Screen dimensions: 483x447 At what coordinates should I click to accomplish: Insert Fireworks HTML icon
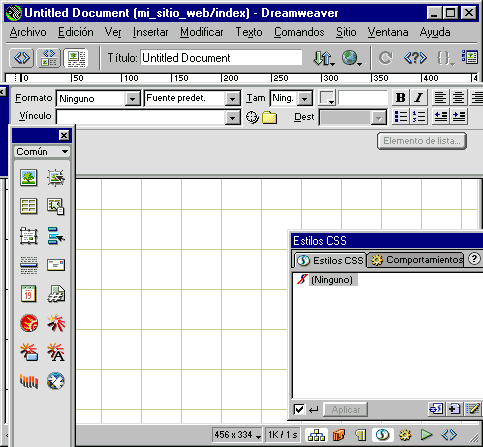pyautogui.click(x=29, y=323)
